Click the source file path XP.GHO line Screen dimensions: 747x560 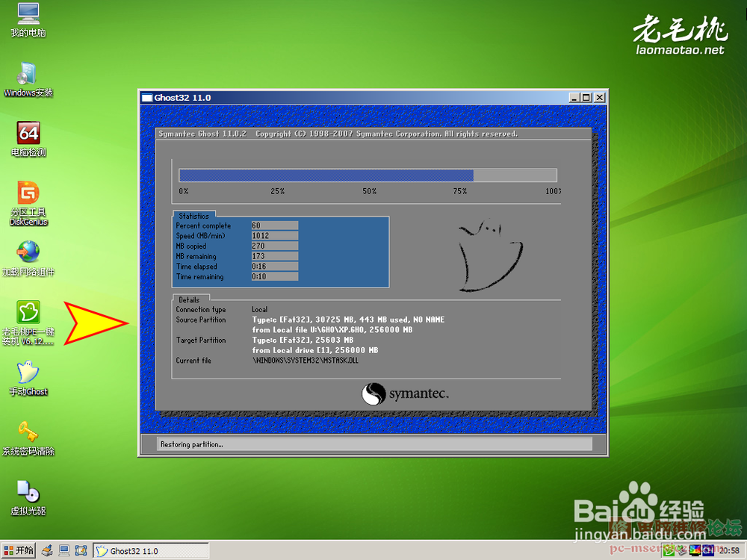pyautogui.click(x=332, y=329)
